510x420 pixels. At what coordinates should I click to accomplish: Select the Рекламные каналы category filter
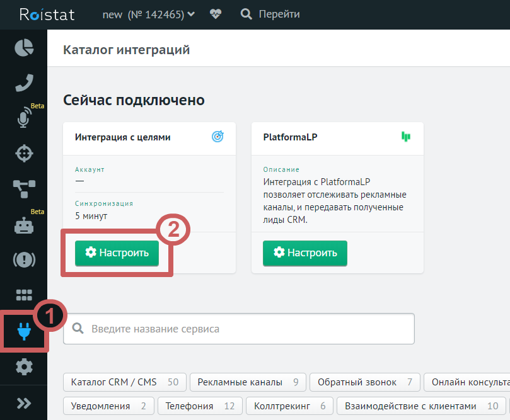pos(248,382)
